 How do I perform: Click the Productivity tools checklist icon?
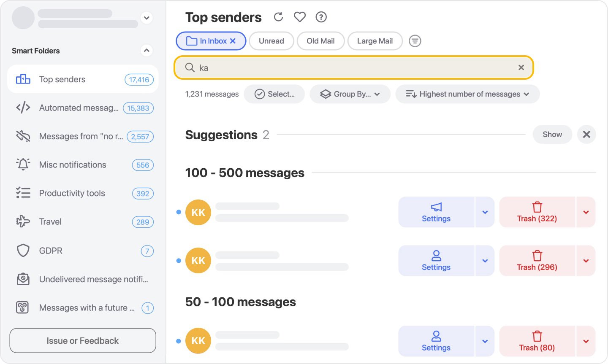[x=23, y=193]
